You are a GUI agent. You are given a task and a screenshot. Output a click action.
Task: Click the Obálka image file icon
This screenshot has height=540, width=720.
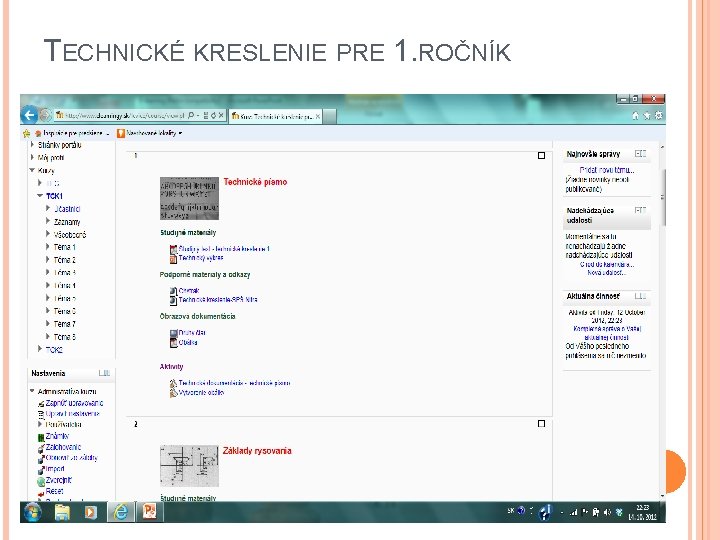pyautogui.click(x=173, y=343)
